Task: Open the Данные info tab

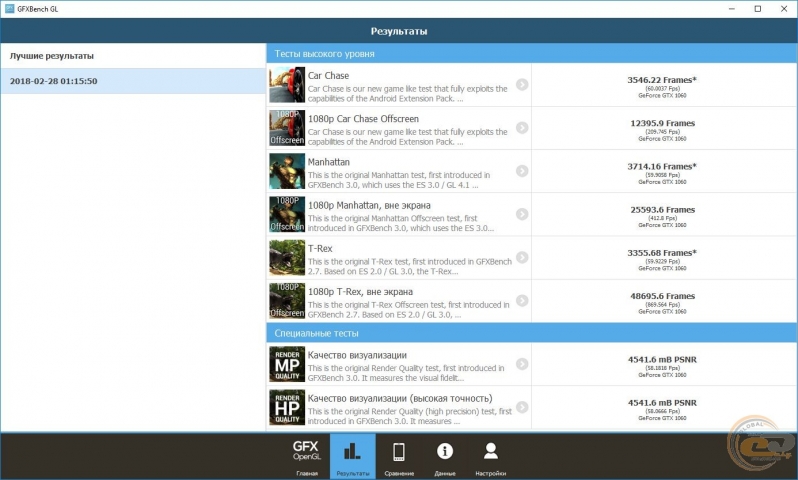Action: 445,457
